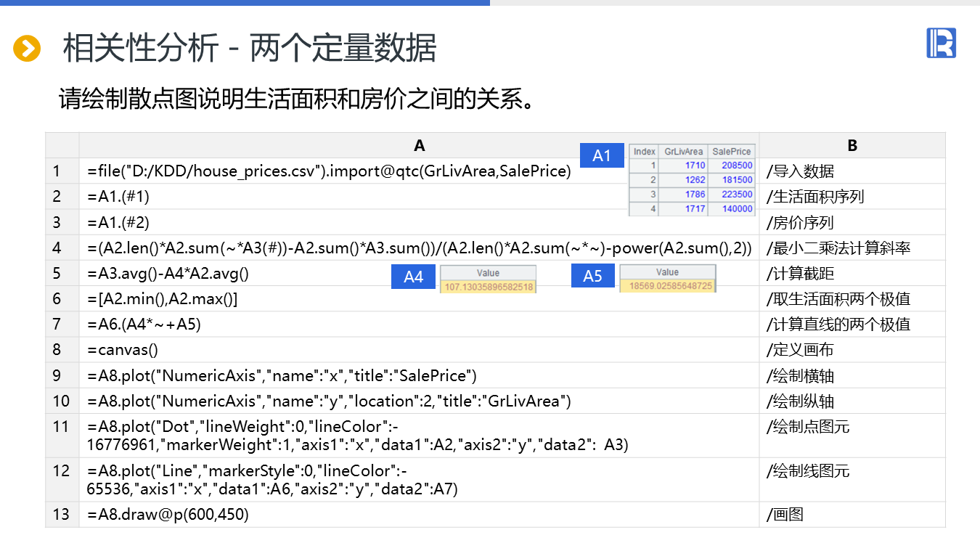980x551 pixels.
Task: Select the cell "=A6.(A4*~+A5)"
Action: point(420,325)
